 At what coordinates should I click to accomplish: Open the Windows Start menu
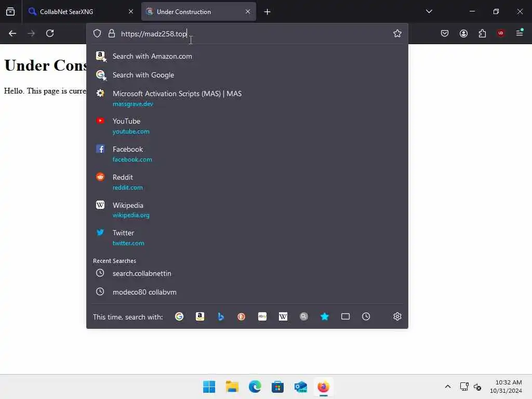(x=209, y=387)
